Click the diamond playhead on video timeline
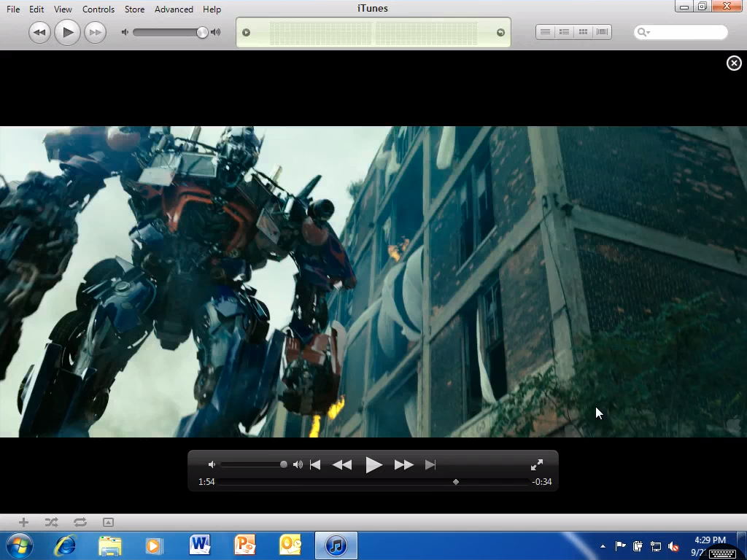Image resolution: width=747 pixels, height=560 pixels. (x=456, y=482)
